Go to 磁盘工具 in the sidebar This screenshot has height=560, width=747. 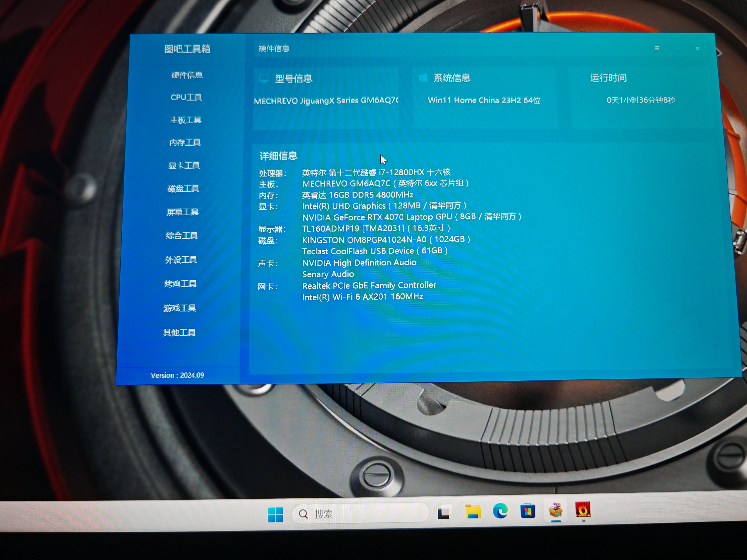click(183, 188)
